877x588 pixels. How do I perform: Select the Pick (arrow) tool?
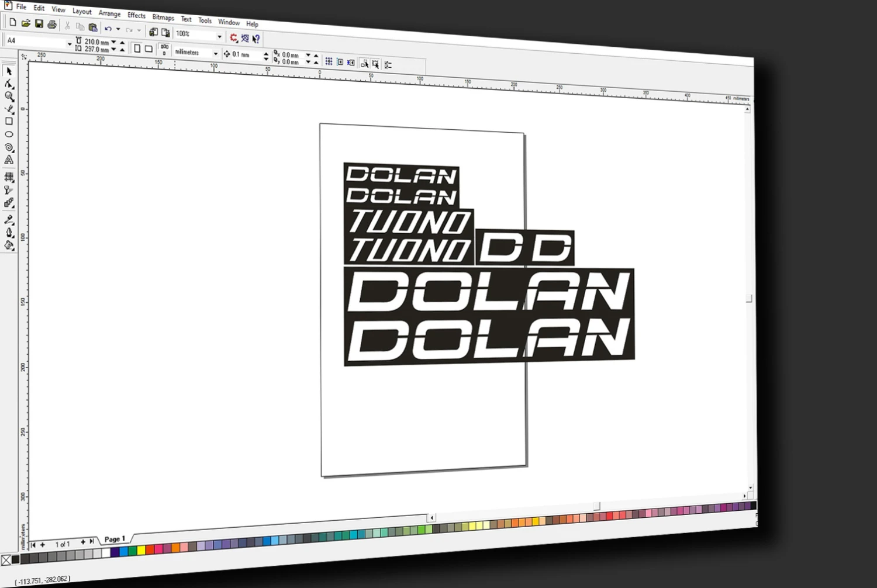tap(9, 71)
